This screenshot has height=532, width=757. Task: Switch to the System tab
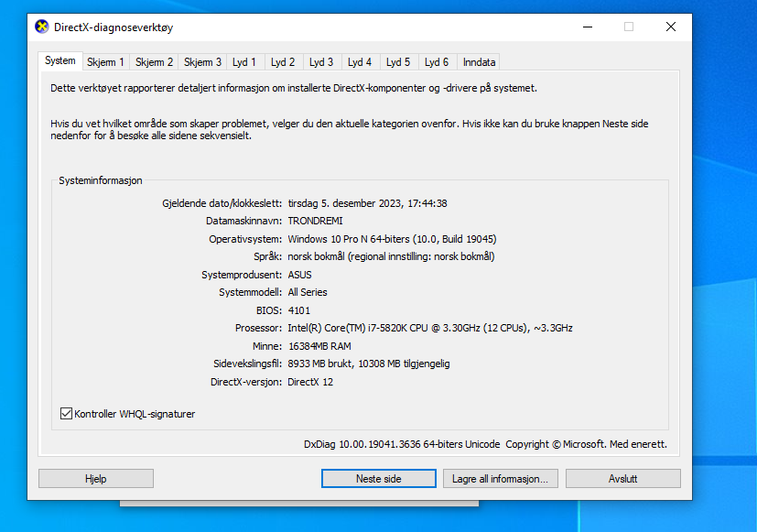click(59, 60)
